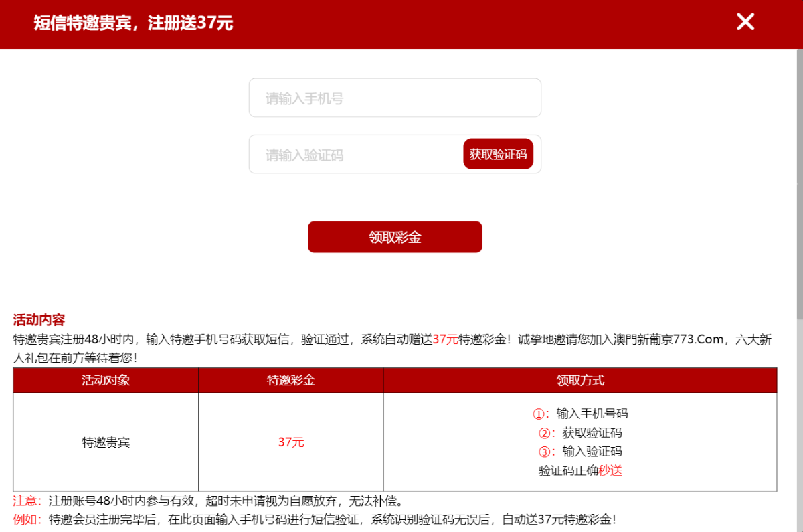Focus the verification code input box
Screen dimensions: 803x532
[355, 155]
